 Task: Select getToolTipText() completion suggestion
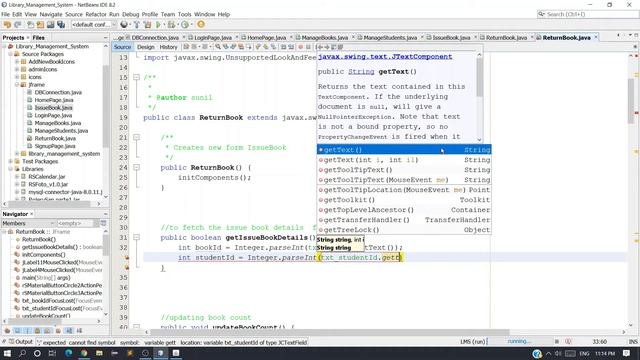pos(404,170)
